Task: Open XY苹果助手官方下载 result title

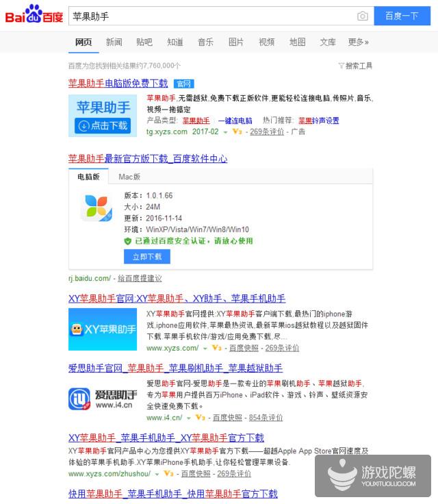Action: click(166, 438)
